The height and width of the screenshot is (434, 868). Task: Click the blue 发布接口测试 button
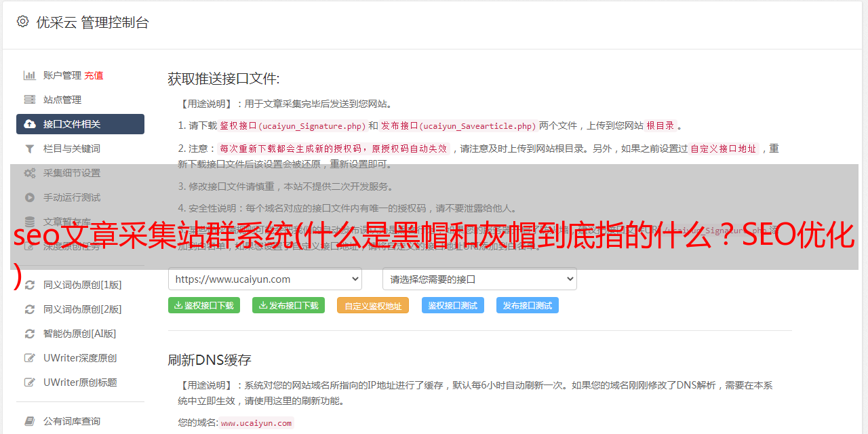[528, 305]
